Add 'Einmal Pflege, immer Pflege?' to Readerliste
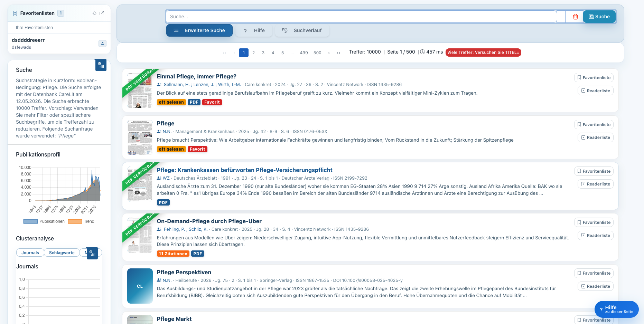 (x=596, y=91)
